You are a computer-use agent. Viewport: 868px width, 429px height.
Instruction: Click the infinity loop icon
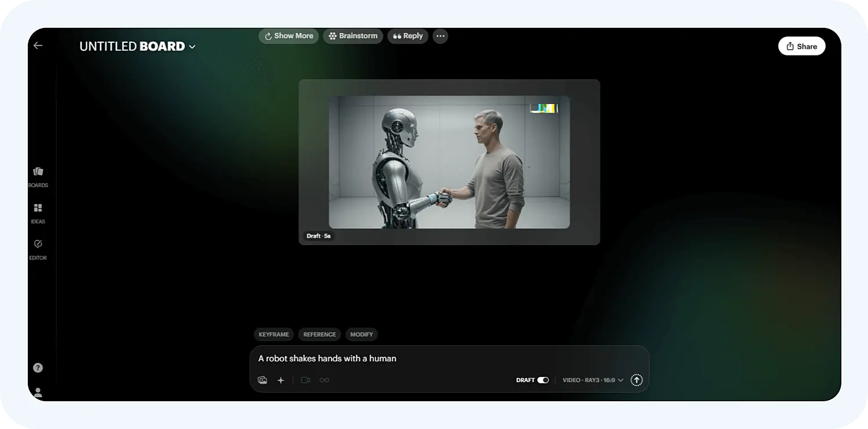[x=325, y=380]
